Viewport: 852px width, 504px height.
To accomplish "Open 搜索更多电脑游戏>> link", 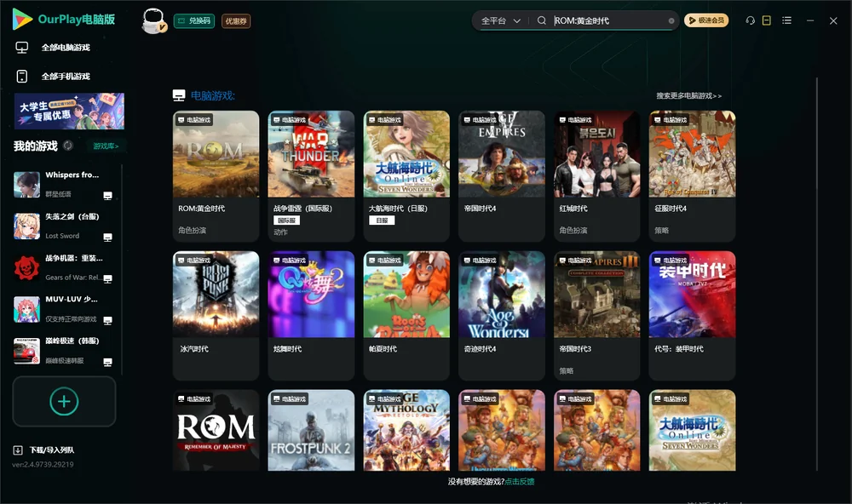I will coord(688,95).
